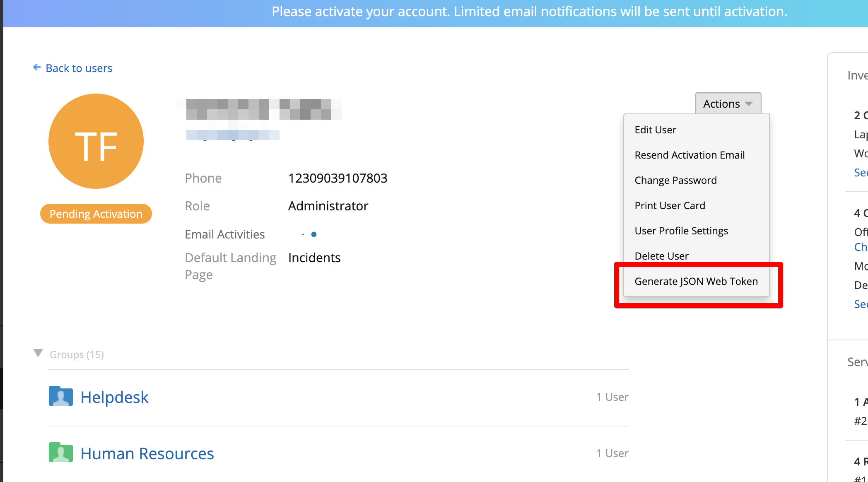Screen dimensions: 868x482
Task: Open the Helpdesk group link
Action: click(x=114, y=397)
